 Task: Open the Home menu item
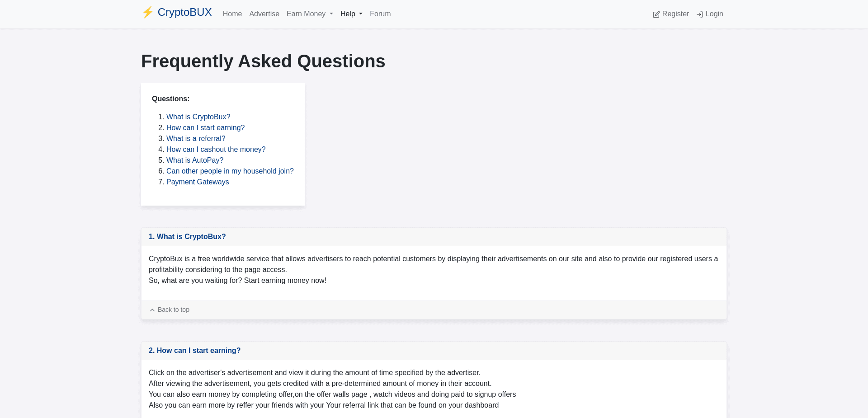pyautogui.click(x=232, y=14)
